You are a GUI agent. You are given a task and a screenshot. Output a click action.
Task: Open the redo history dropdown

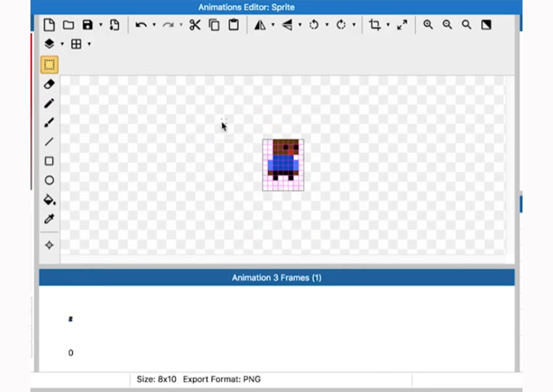click(x=181, y=25)
